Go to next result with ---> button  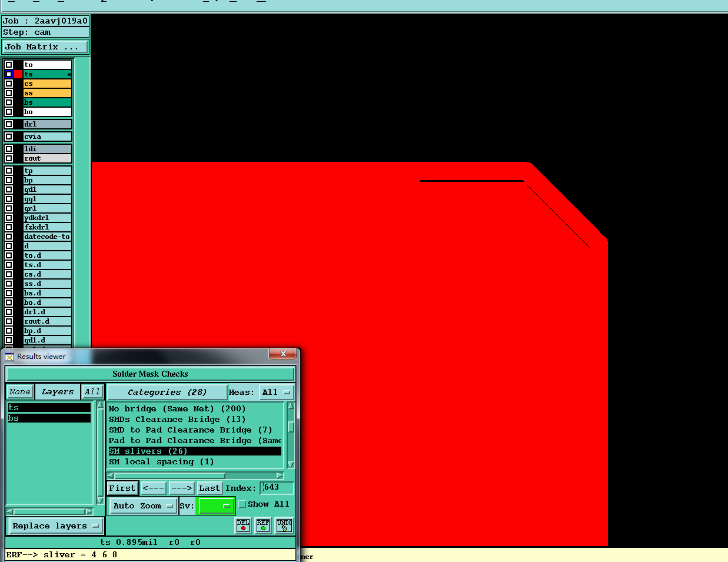point(181,488)
